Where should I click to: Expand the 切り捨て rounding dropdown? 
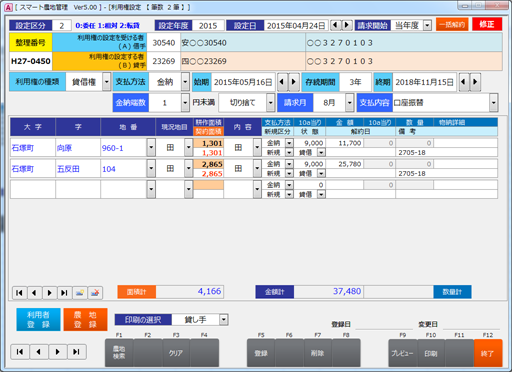271,103
